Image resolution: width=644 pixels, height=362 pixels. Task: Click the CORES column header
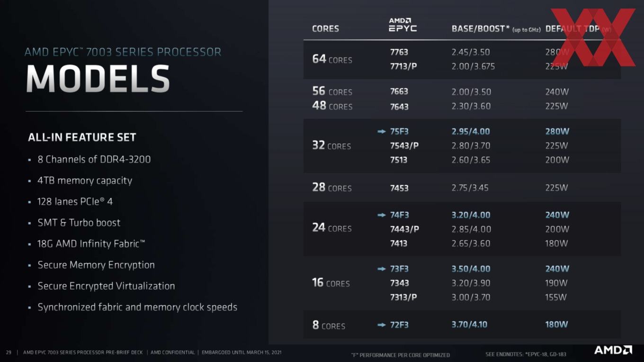[325, 29]
